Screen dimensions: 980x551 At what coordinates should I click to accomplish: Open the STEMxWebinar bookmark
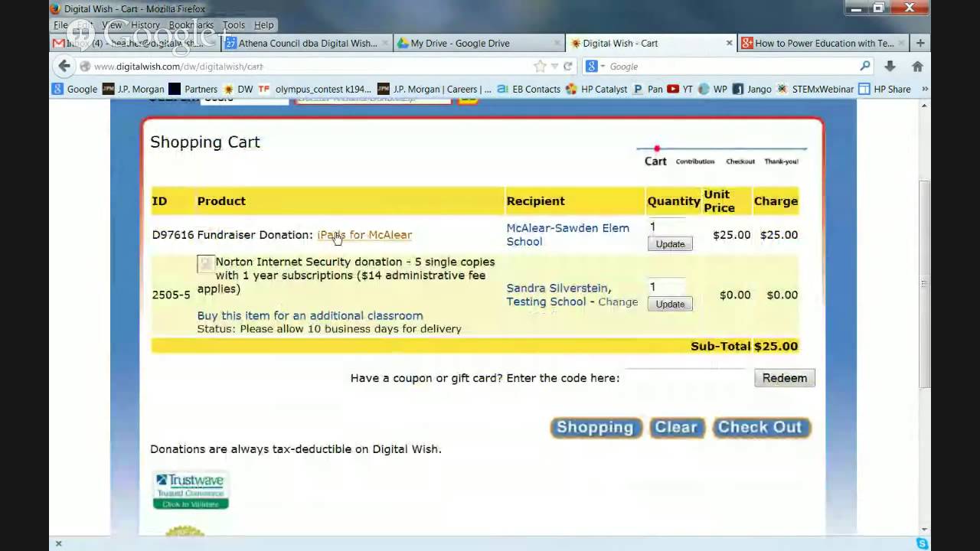(815, 89)
